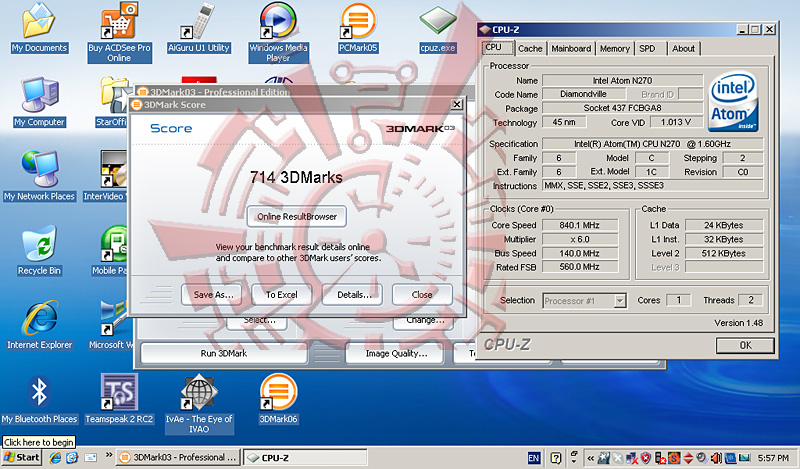Click the red shield security tray icon
The width and height of the screenshot is (800, 469).
(645, 458)
